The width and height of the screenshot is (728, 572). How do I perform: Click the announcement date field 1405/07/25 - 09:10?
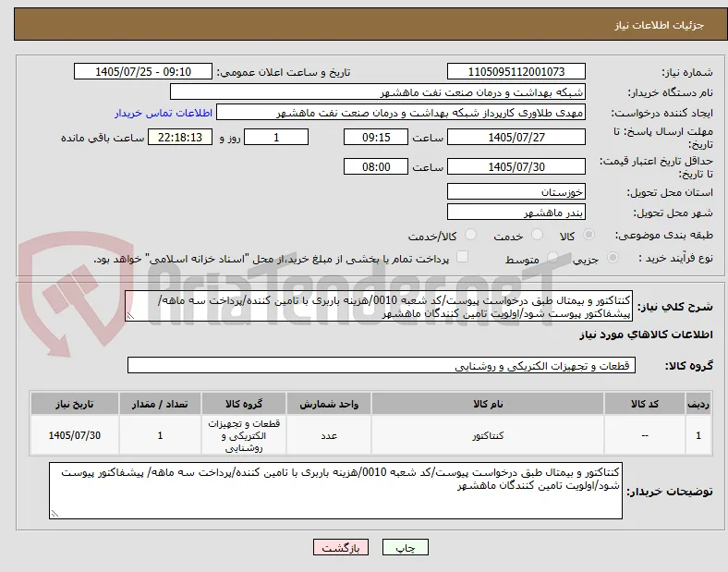click(x=143, y=71)
